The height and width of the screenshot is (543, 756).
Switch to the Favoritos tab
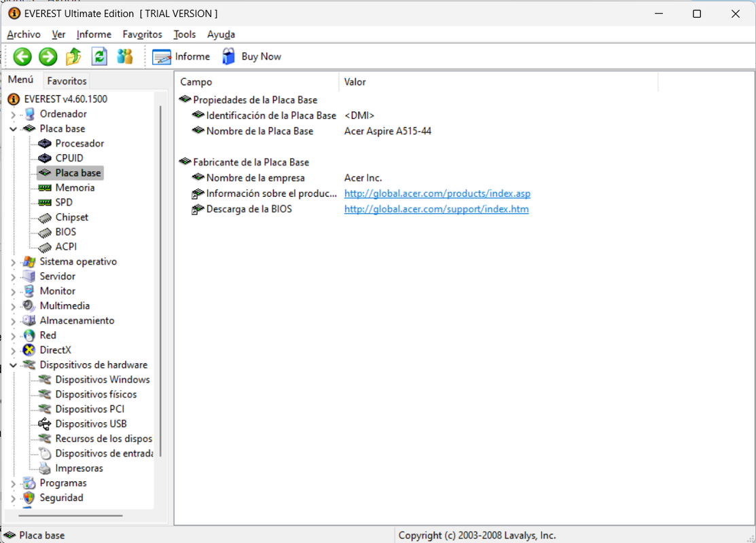pos(67,81)
